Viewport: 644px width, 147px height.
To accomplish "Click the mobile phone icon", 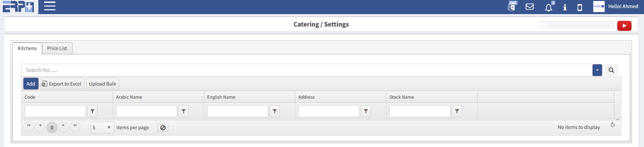I will coord(580,7).
